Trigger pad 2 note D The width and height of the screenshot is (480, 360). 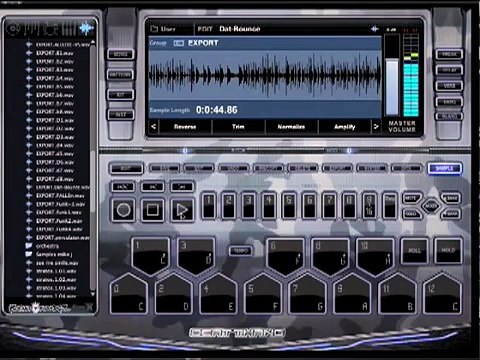pyautogui.click(x=174, y=295)
